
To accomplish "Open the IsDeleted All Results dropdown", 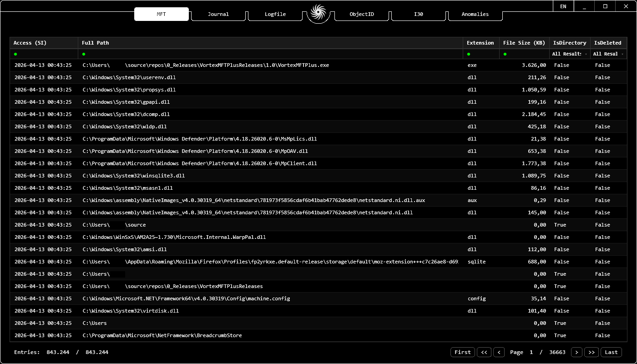I will [607, 54].
